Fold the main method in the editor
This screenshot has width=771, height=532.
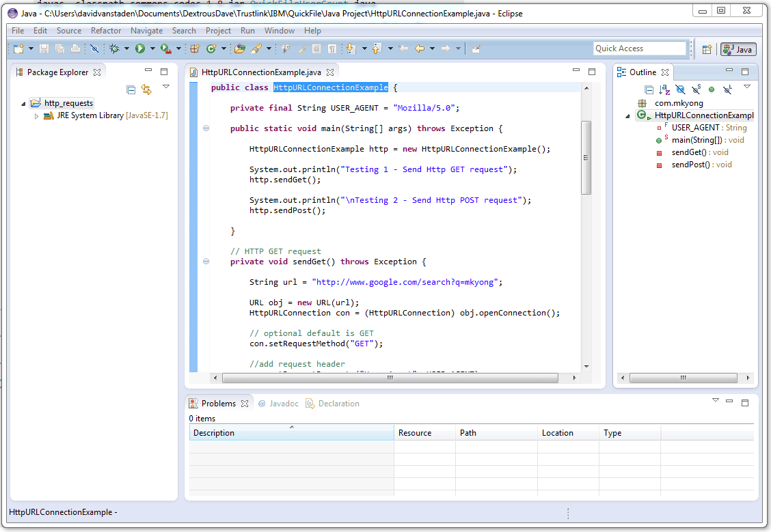click(x=206, y=128)
